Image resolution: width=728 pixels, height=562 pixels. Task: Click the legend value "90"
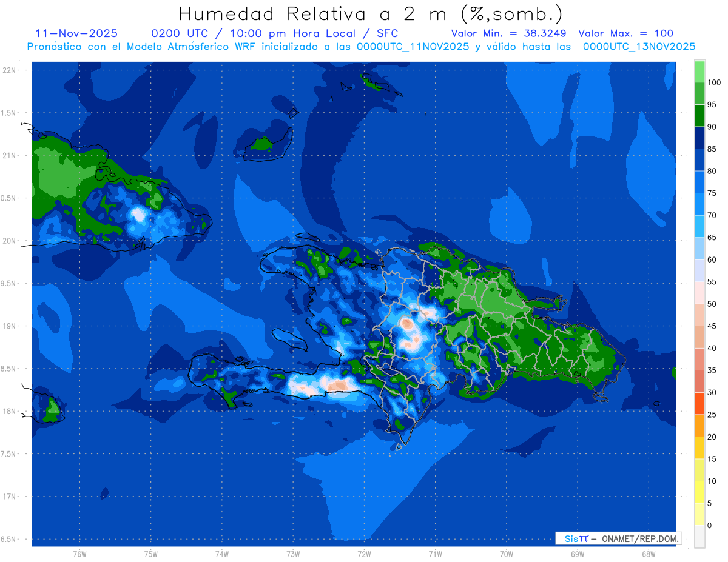[712, 127]
